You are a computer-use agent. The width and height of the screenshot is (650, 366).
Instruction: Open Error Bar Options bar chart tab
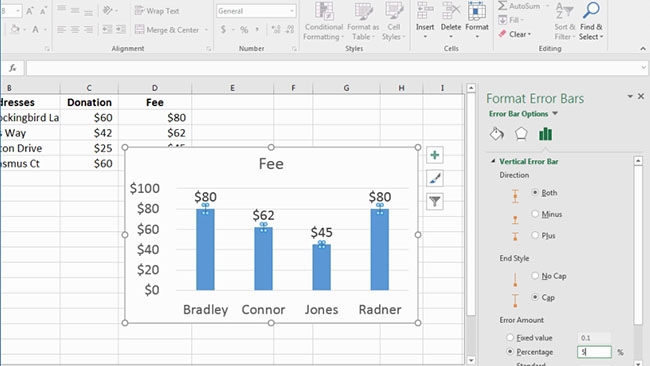(x=546, y=134)
